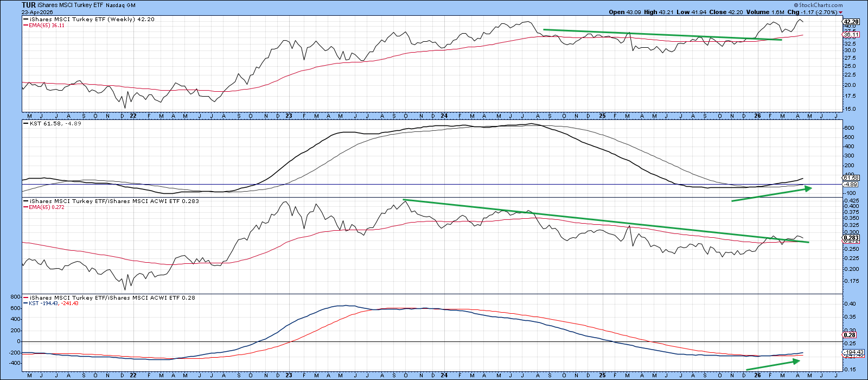The width and height of the screenshot is (868, 380).
Task: Click year label '25' on the bottom time axis
Action: 602,375
